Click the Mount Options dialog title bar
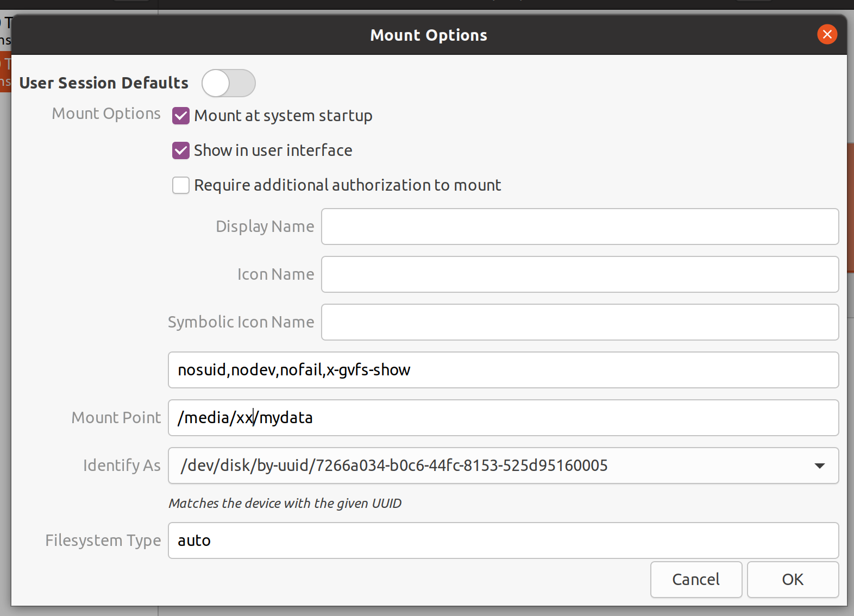854x616 pixels. point(428,35)
